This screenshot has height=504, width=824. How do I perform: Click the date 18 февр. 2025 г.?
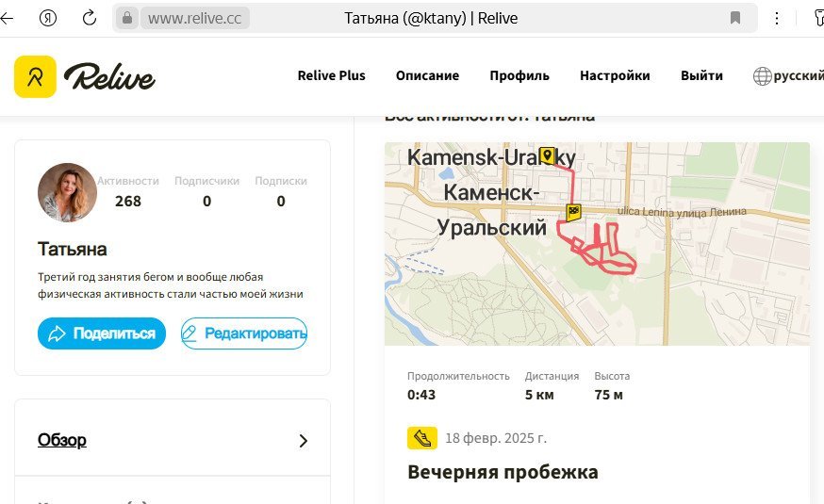pos(496,438)
